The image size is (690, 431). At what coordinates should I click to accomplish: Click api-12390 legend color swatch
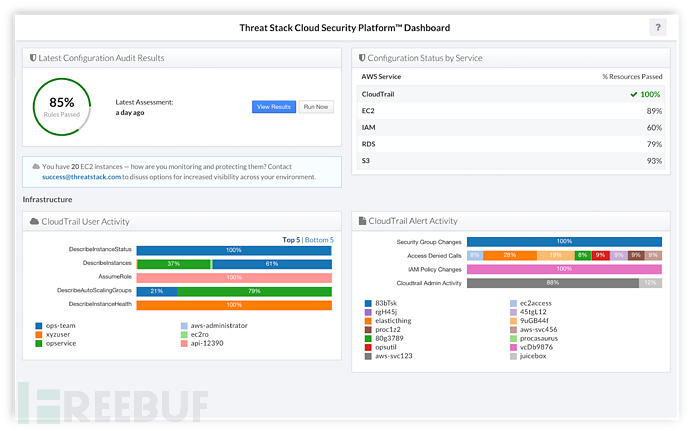pyautogui.click(x=184, y=343)
